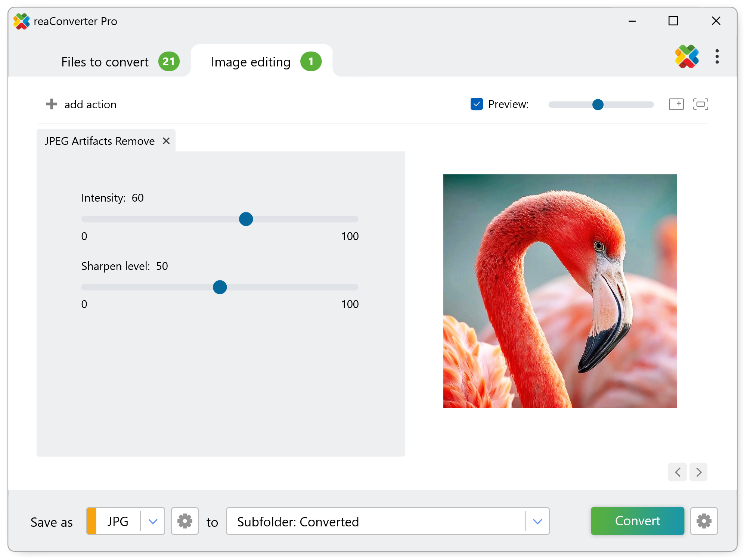Disable the Preview checkbox
The width and height of the screenshot is (747, 560).
click(x=477, y=104)
